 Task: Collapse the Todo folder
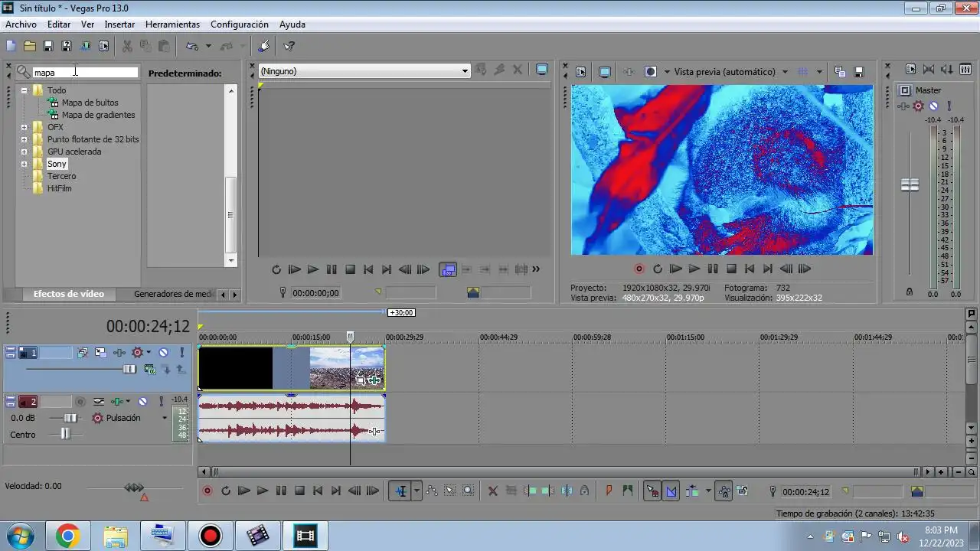click(x=24, y=90)
